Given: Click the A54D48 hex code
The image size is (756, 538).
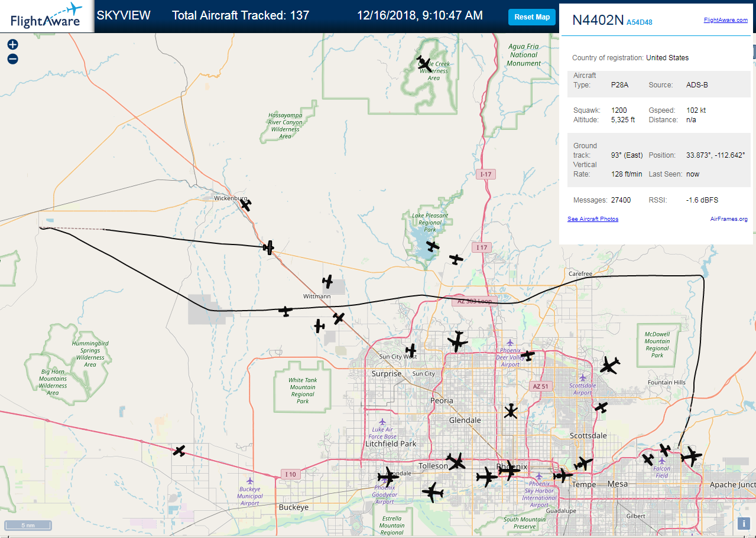Looking at the screenshot, I should (640, 22).
